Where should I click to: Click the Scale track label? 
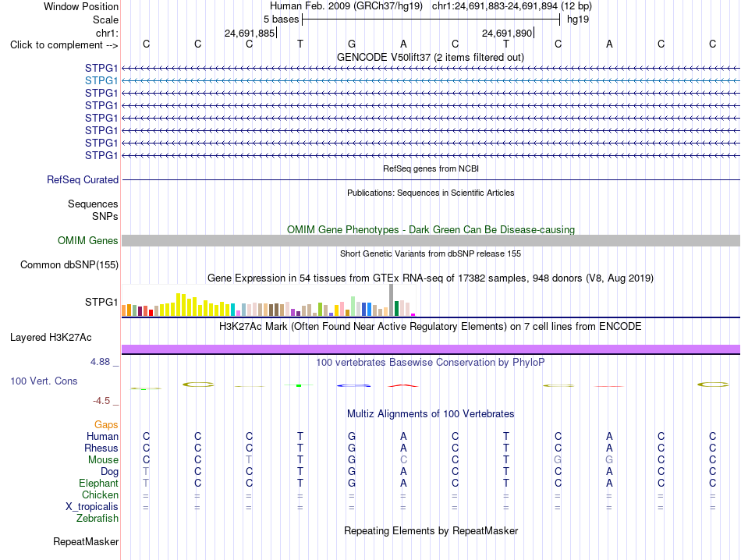(105, 19)
